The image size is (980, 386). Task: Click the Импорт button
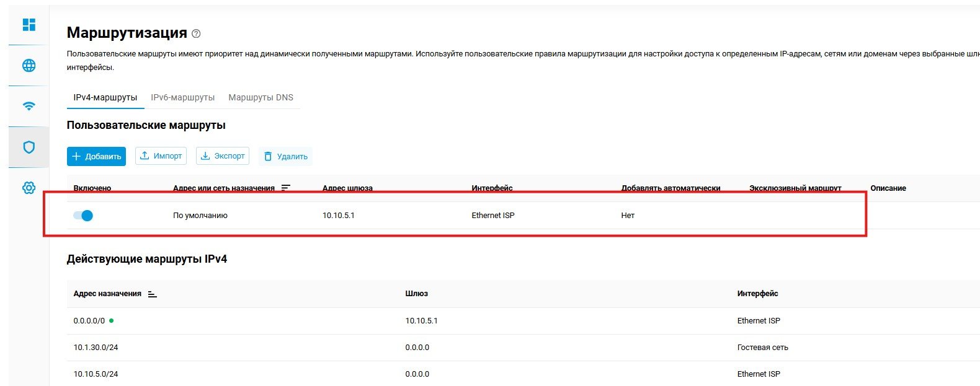(x=161, y=156)
